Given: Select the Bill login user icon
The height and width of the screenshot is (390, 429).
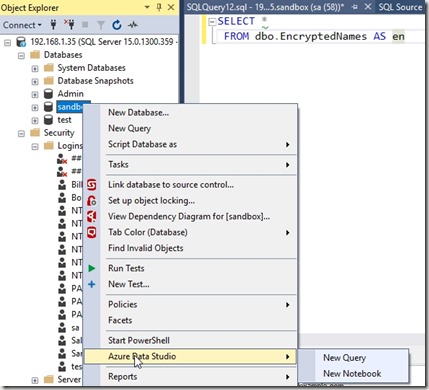Looking at the screenshot, I should pyautogui.click(x=62, y=184).
